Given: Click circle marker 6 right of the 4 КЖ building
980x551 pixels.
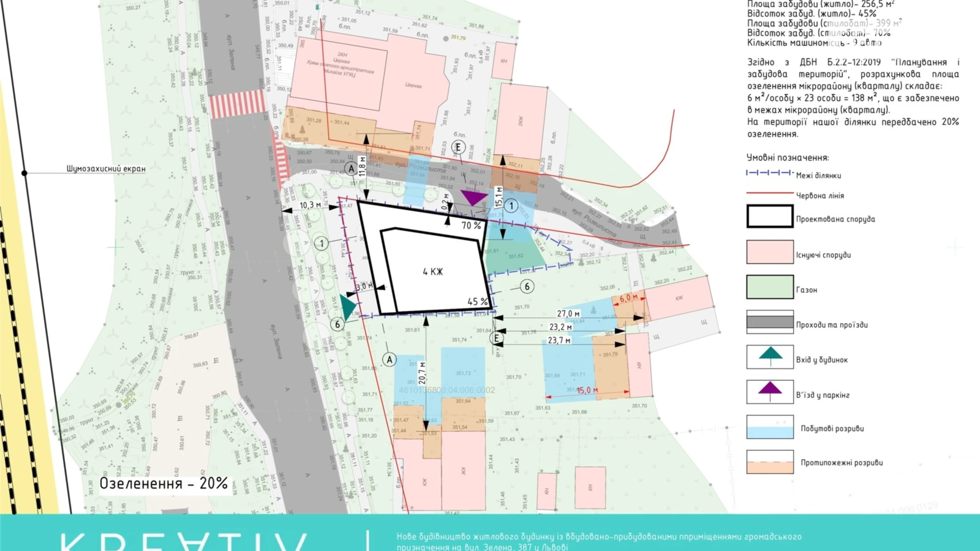Looking at the screenshot, I should coord(527,287).
